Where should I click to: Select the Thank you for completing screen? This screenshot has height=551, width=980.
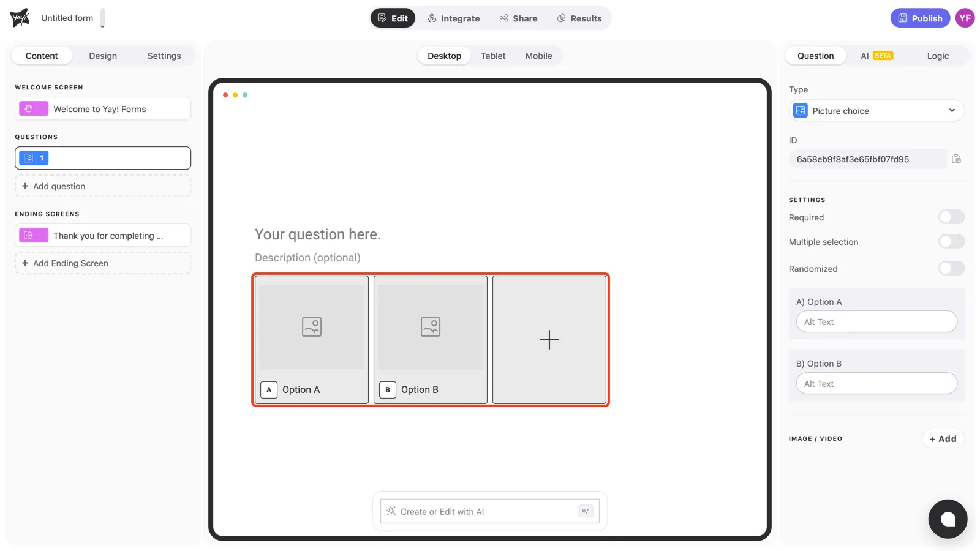click(103, 236)
